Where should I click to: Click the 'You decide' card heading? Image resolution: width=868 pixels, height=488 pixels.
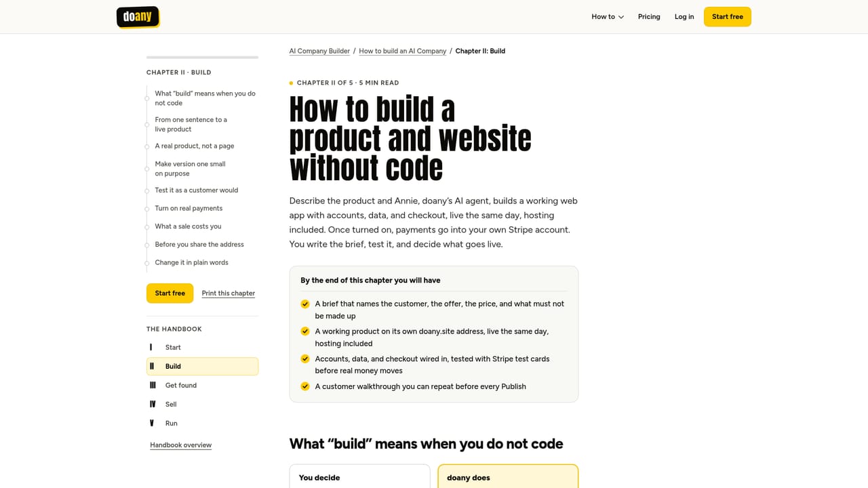[319, 478]
